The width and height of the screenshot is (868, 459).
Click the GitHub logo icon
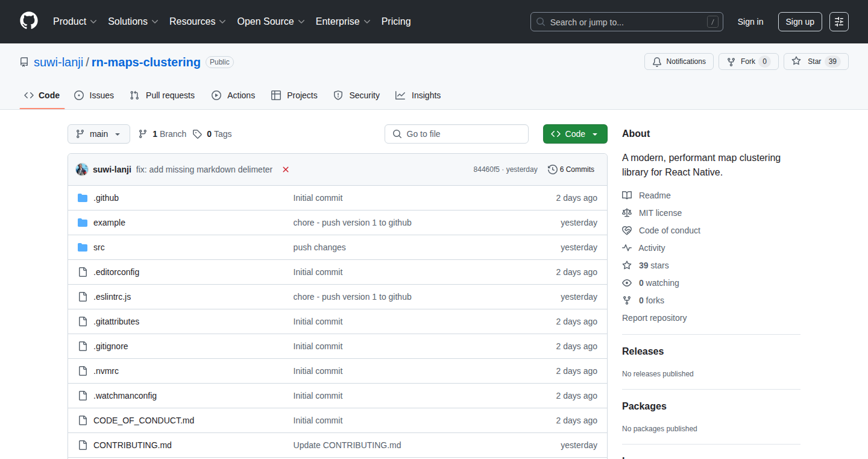[x=29, y=21]
